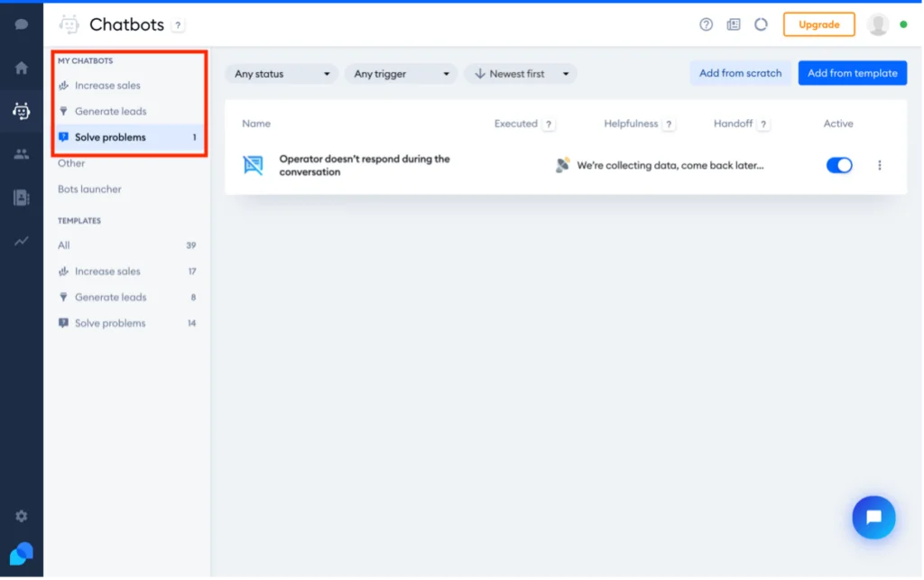Click the Tidio logo in sidebar

pyautogui.click(x=22, y=554)
